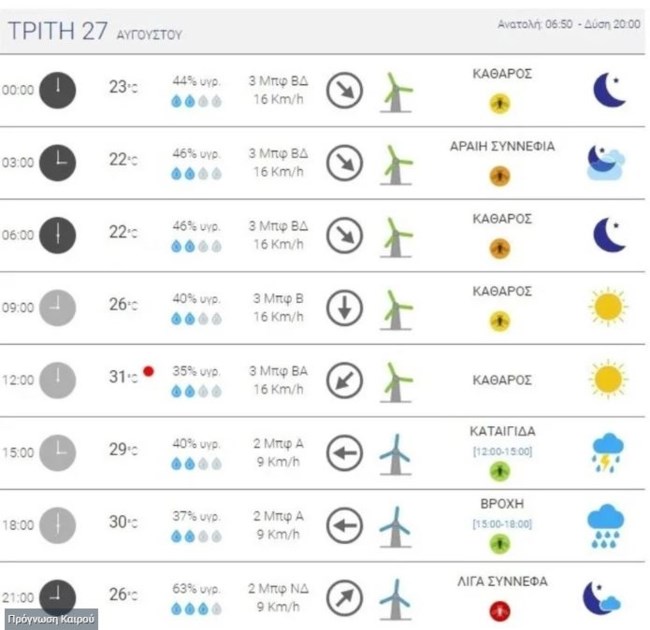Click the red indicator under ΛΙΓΑ ΣΥΝΝΕΦΑ
This screenshot has width=650, height=630.
click(501, 609)
